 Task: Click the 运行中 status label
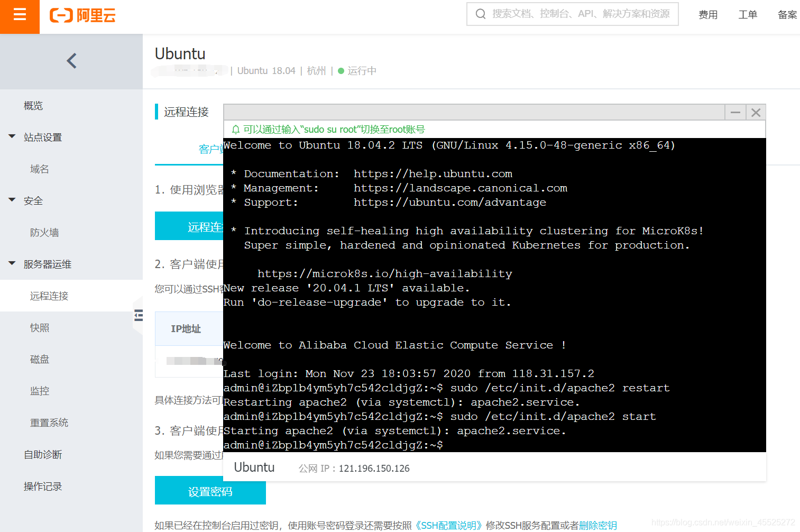[x=362, y=71]
